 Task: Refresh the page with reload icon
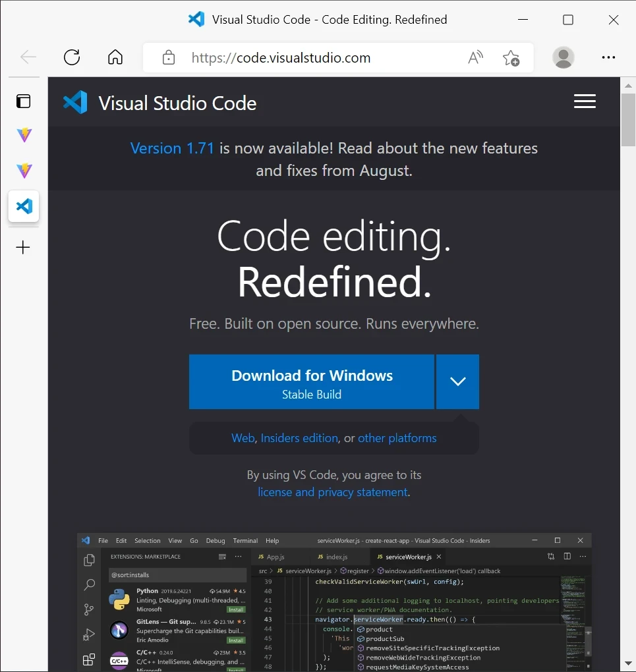pyautogui.click(x=72, y=57)
